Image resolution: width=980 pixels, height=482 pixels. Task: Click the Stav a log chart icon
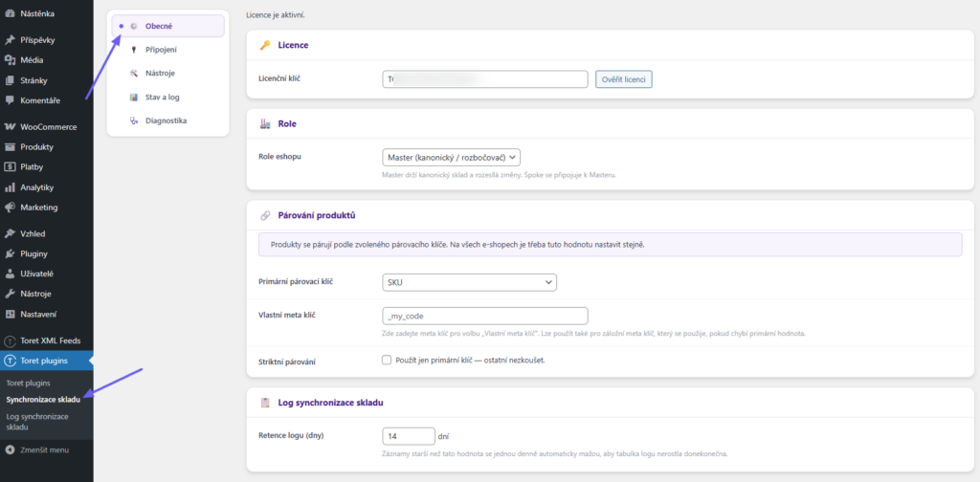[x=133, y=97]
